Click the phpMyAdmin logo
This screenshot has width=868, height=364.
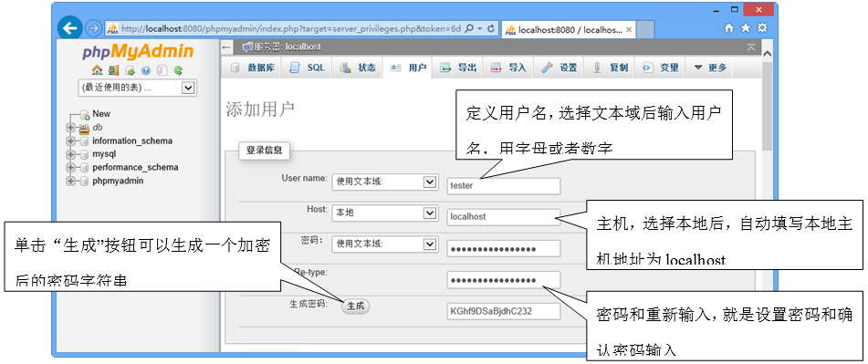[139, 52]
